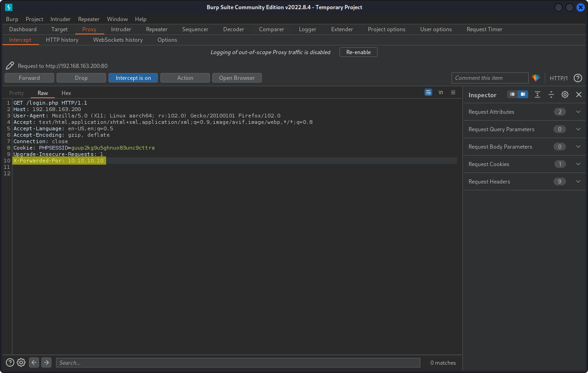Switch to the Logger tab
588x373 pixels.
[x=308, y=29]
